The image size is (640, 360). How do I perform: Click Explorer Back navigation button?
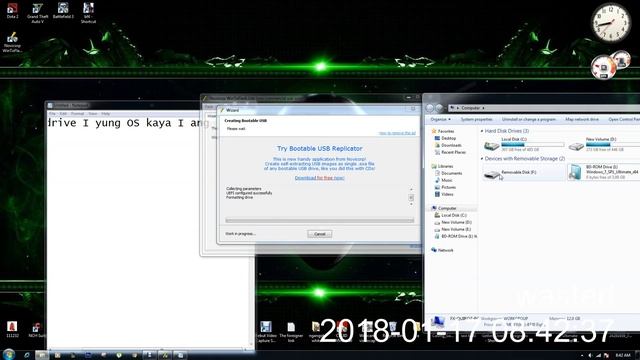pyautogui.click(x=430, y=108)
